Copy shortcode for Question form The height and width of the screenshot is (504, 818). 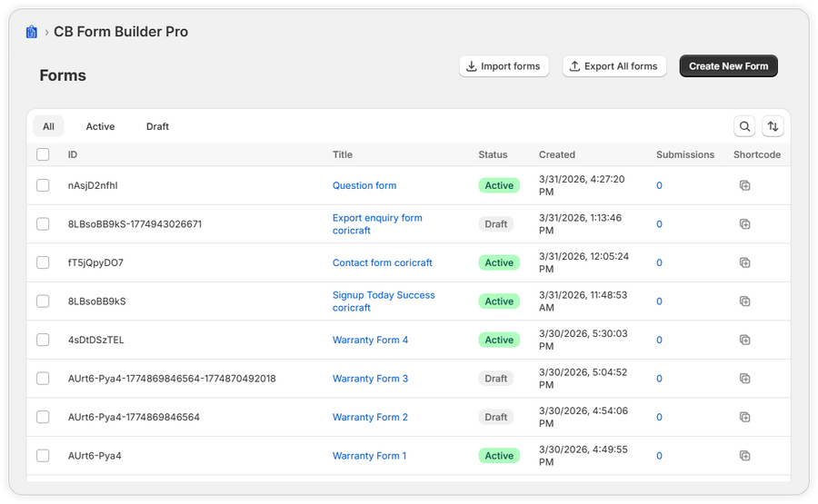(744, 185)
